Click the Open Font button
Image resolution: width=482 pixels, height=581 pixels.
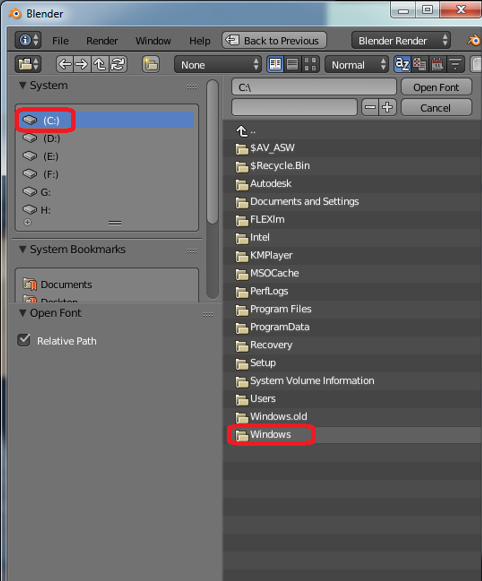coord(436,87)
